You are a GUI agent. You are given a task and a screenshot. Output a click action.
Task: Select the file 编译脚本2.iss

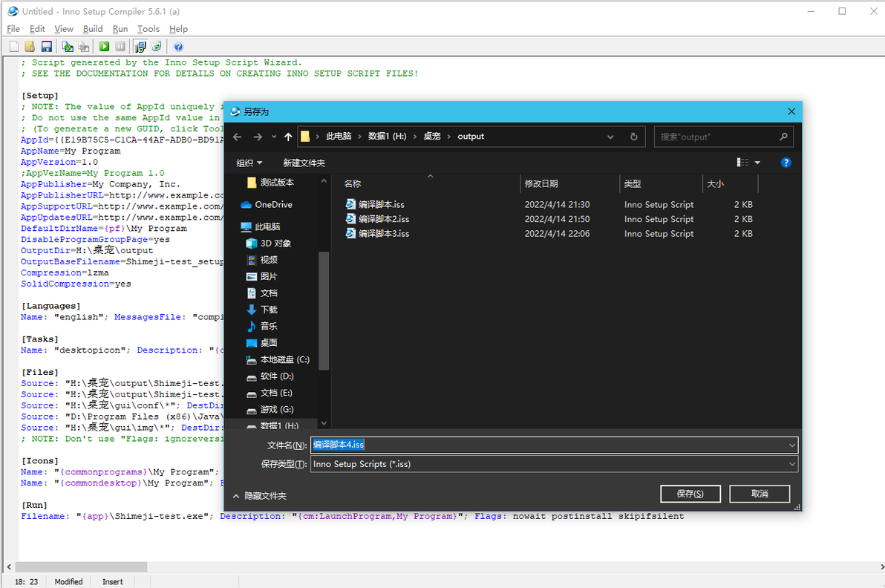click(378, 219)
